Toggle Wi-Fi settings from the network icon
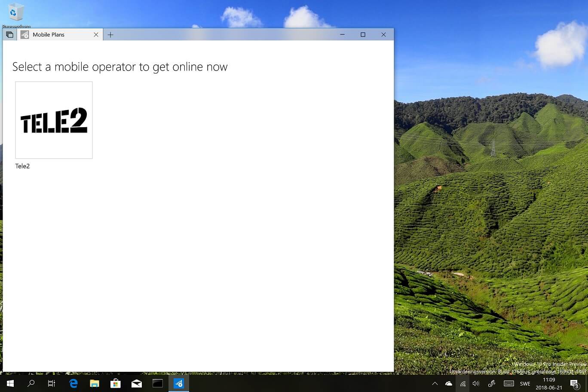Screen dimensions: 588x392 463,383
